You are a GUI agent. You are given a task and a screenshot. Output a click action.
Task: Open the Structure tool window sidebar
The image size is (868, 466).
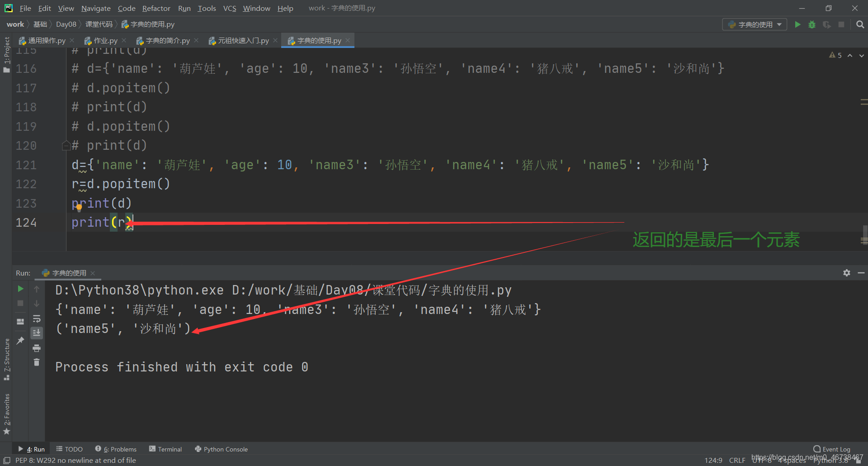tap(6, 359)
